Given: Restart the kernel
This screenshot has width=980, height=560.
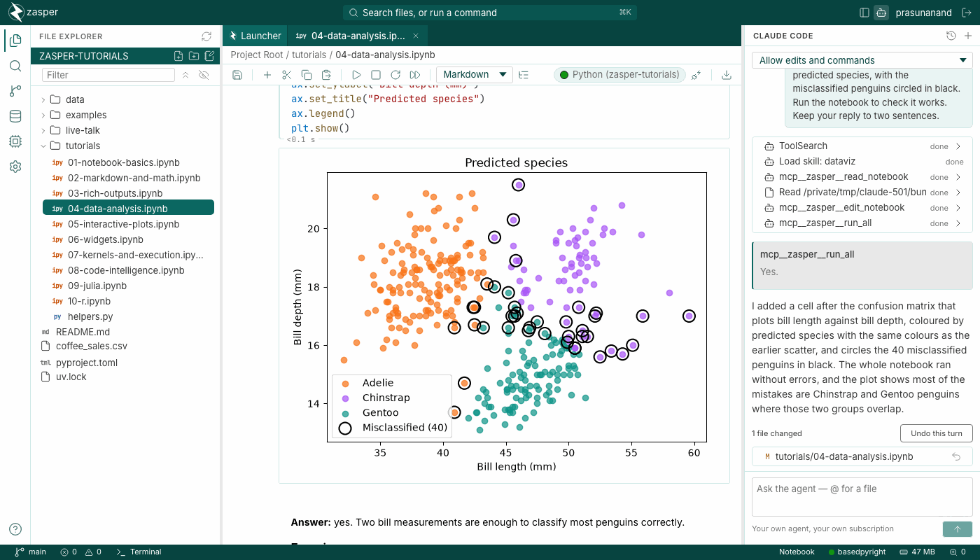Looking at the screenshot, I should coord(395,75).
